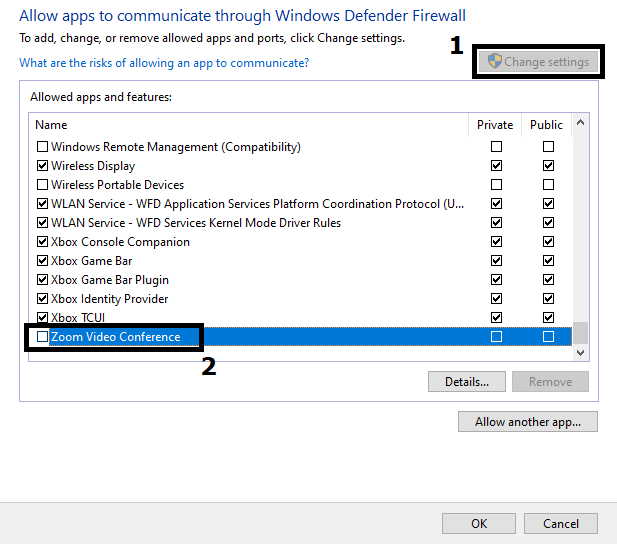Viewport: 617px width, 544px height.
Task: Check Public box for Zoom Video Conference
Action: (548, 337)
